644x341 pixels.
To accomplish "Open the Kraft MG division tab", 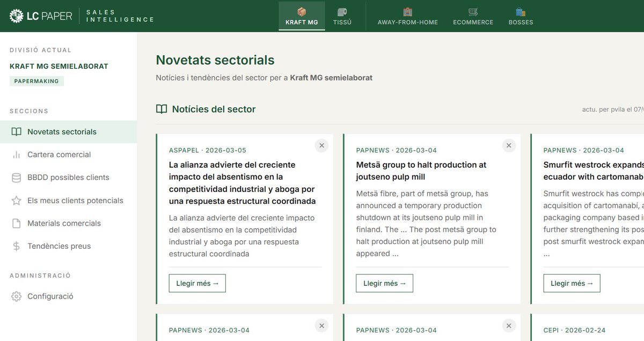I will click(x=302, y=16).
